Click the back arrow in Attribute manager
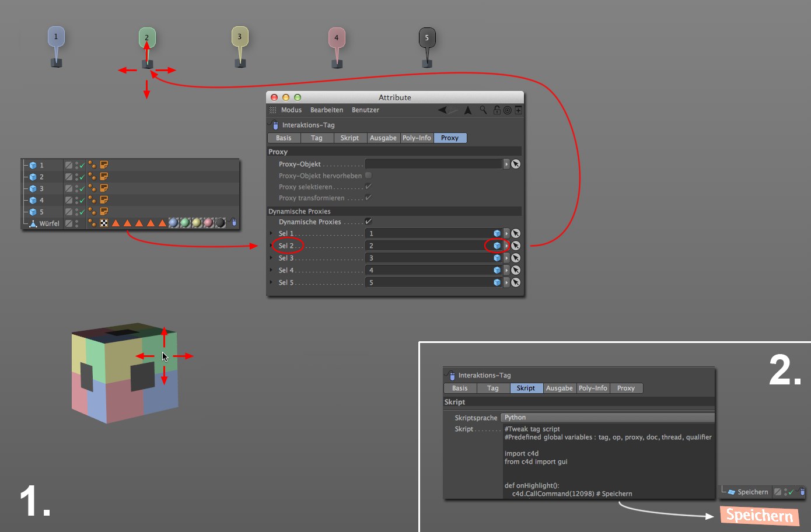Viewport: 811px width, 532px height. pyautogui.click(x=443, y=110)
